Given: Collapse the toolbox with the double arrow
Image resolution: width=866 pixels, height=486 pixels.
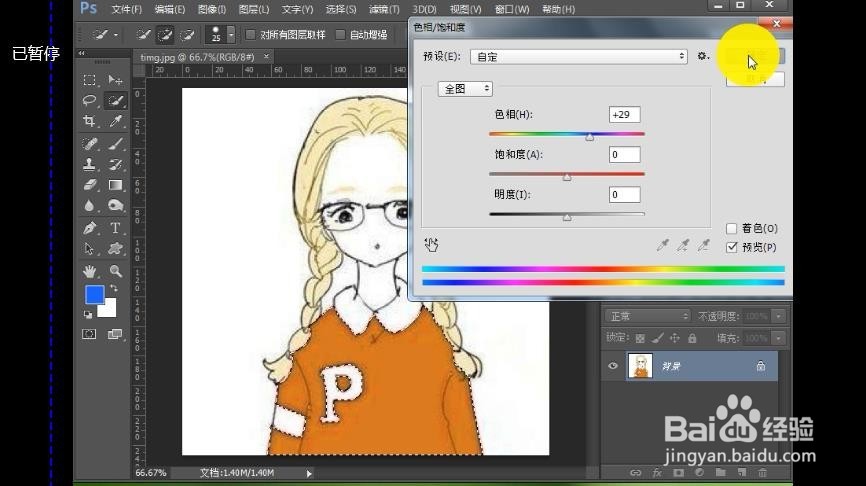Looking at the screenshot, I should click(82, 54).
